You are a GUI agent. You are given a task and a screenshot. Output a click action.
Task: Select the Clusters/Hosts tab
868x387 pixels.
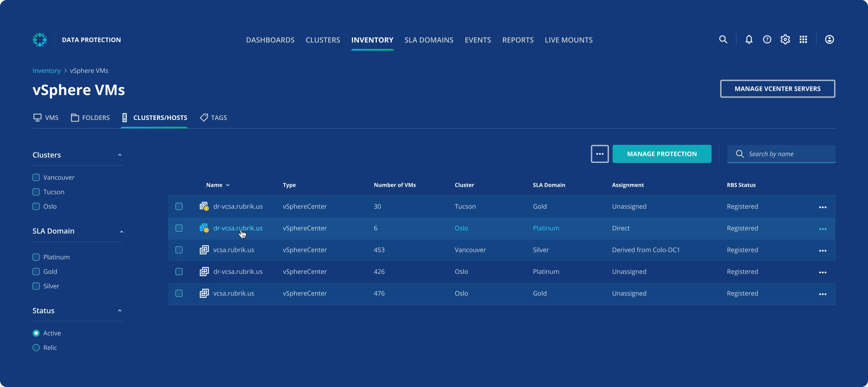(x=154, y=117)
